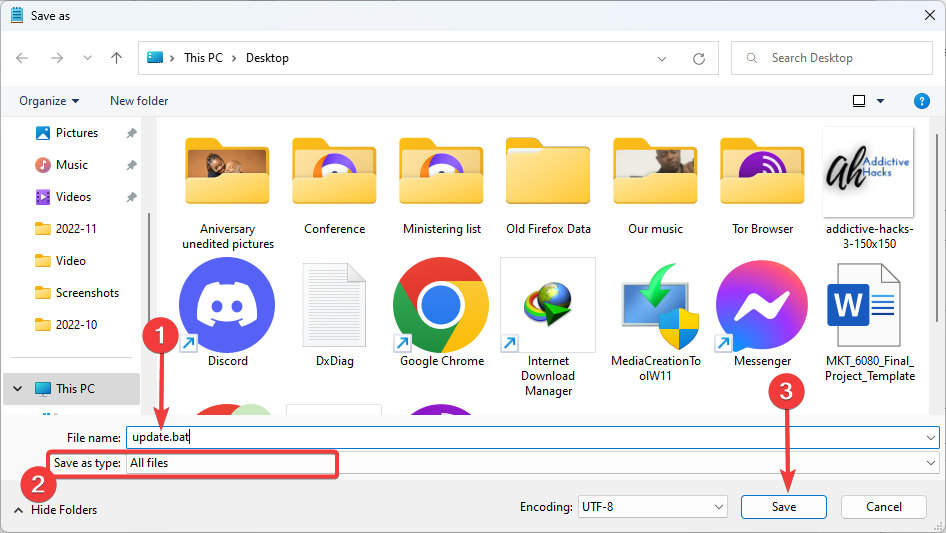Go back with the Back arrow

(22, 58)
